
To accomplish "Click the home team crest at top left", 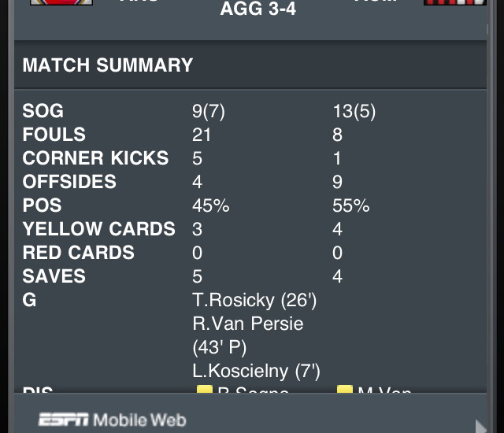I will [61, 2].
